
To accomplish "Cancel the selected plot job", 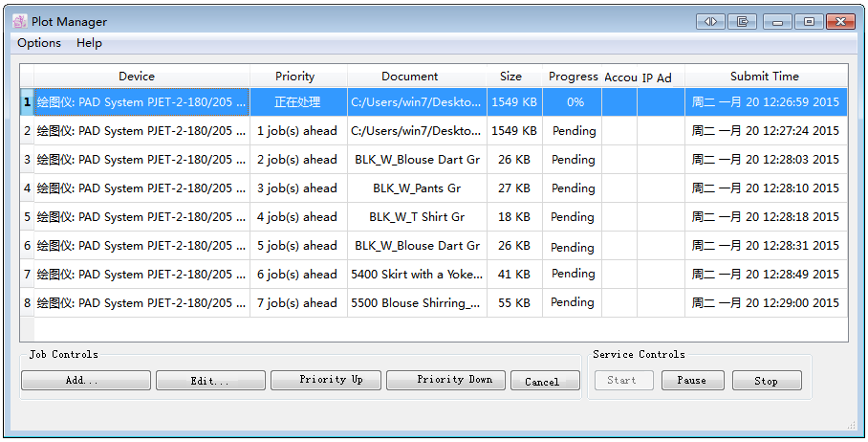I will 542,381.
